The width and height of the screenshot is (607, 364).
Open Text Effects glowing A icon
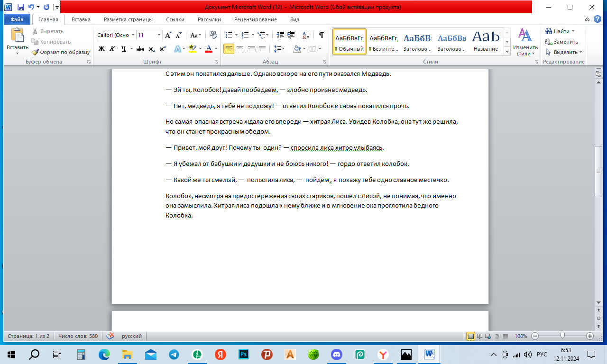[x=177, y=49]
